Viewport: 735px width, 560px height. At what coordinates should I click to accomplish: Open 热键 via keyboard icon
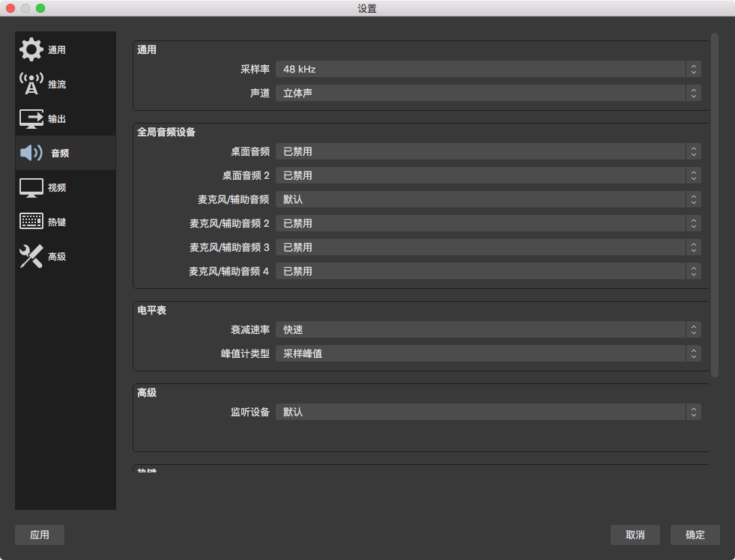tap(31, 222)
